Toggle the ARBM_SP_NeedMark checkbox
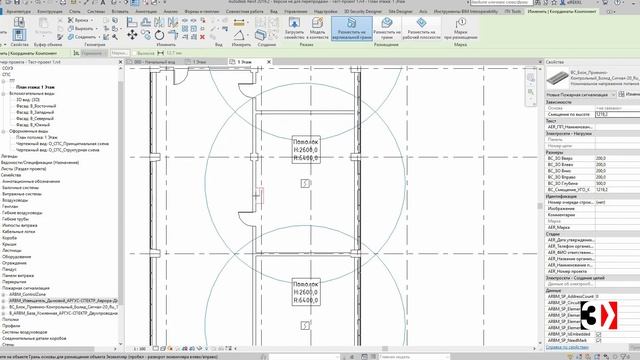This screenshot has height=360, width=640. coord(598,340)
